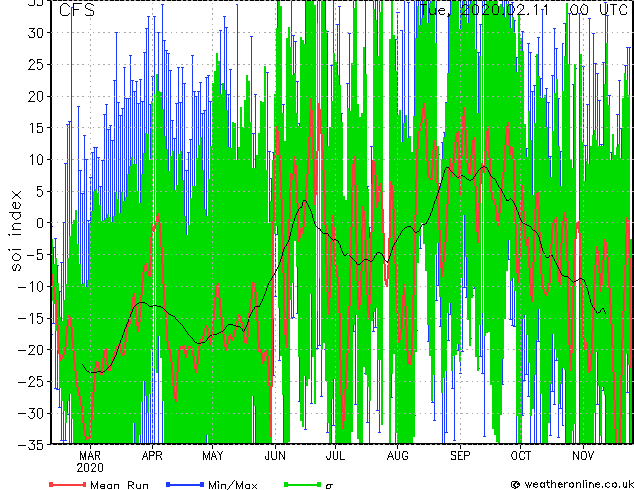Click the y-axis value '-30'
The height and width of the screenshot is (490, 634).
(31, 413)
